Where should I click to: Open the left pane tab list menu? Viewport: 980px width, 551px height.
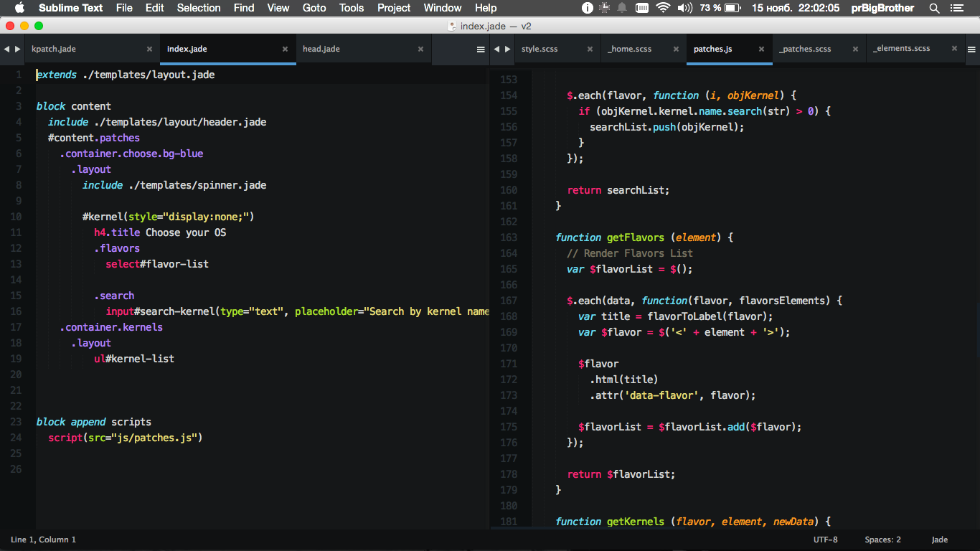coord(481,50)
